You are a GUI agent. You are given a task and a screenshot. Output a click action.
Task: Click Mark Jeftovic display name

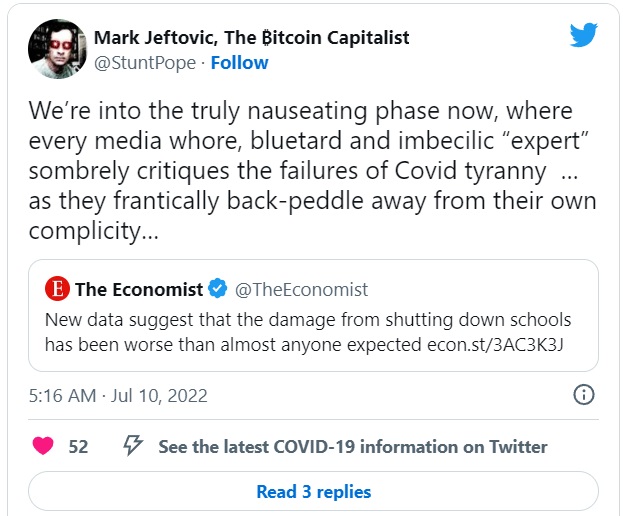tap(251, 38)
